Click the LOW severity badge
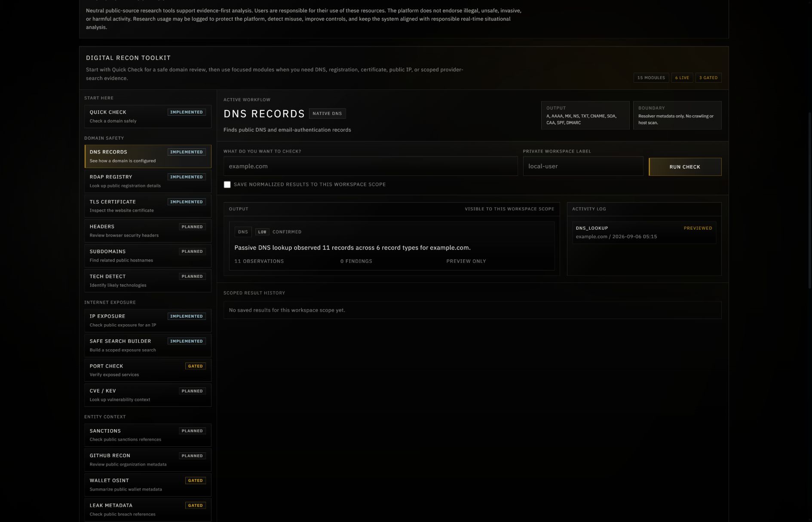 click(x=262, y=232)
